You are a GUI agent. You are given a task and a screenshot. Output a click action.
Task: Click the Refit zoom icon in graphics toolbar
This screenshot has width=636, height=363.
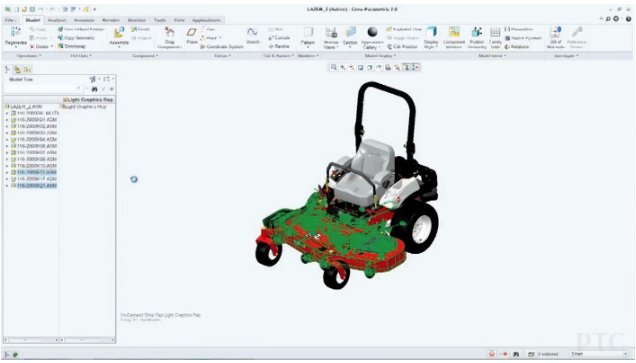click(333, 67)
